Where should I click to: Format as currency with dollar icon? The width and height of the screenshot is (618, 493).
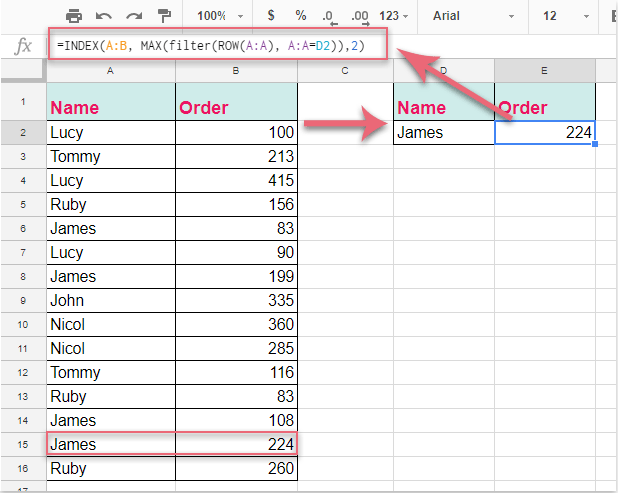[x=272, y=16]
